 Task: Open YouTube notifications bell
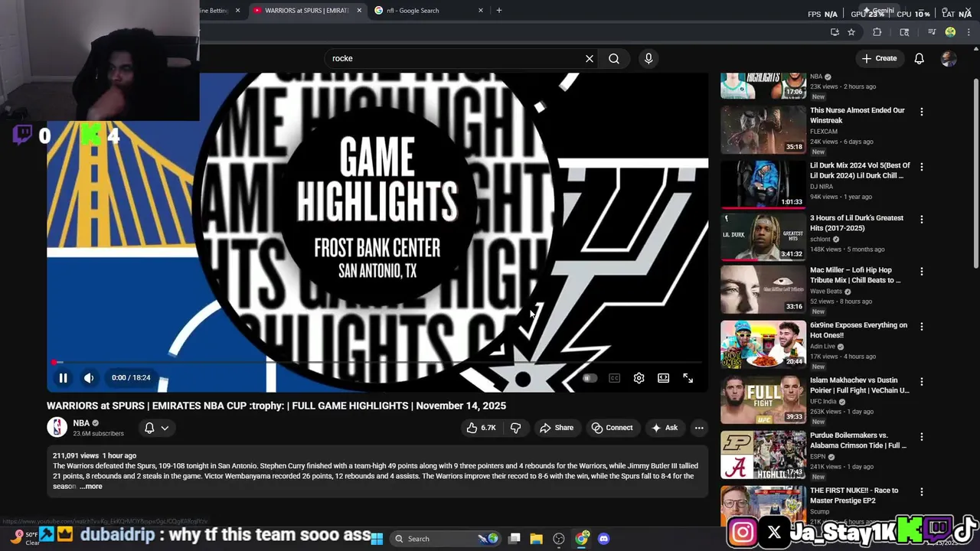coord(919,58)
